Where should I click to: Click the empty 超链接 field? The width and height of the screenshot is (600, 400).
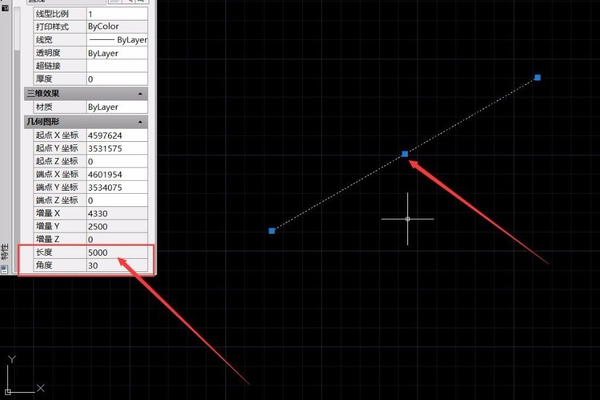coord(118,66)
